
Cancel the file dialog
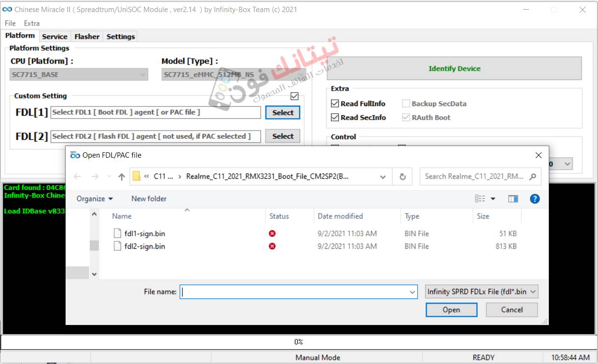tap(512, 310)
